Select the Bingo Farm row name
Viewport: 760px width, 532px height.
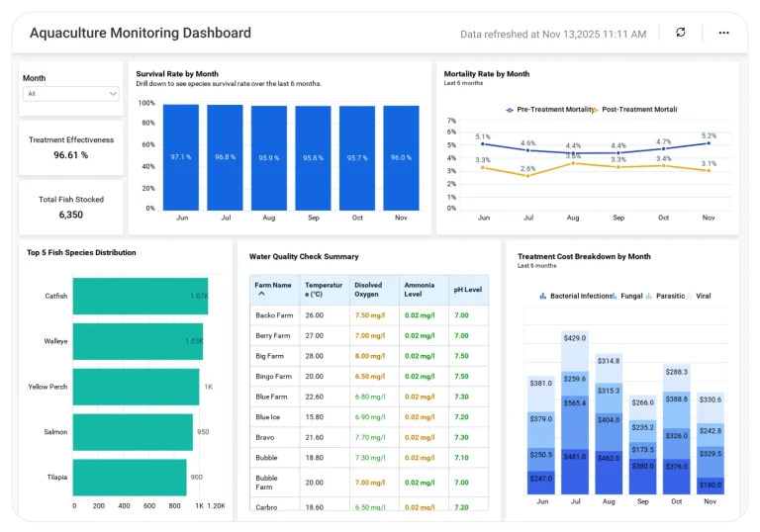click(x=274, y=376)
